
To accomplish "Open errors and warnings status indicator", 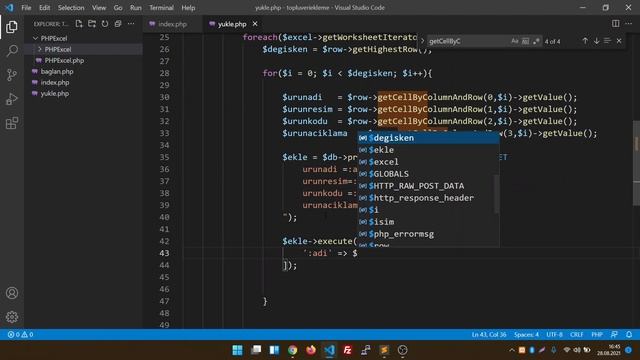I will pos(20,335).
